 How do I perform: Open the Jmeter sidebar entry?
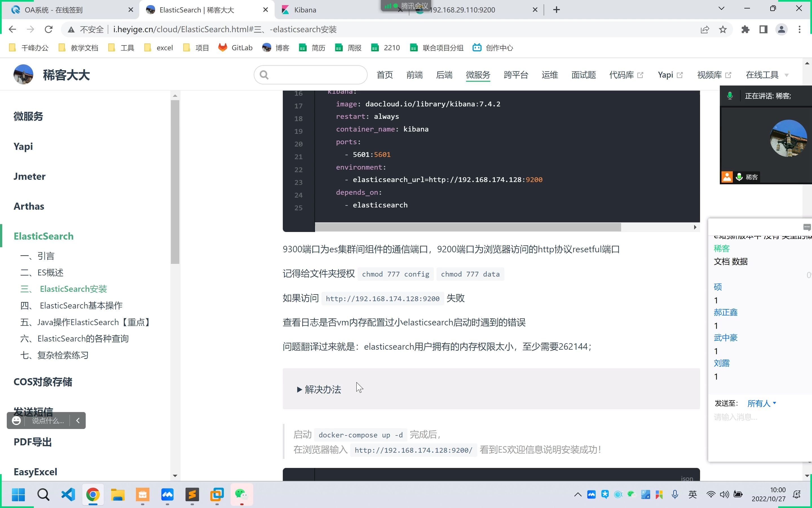click(30, 176)
